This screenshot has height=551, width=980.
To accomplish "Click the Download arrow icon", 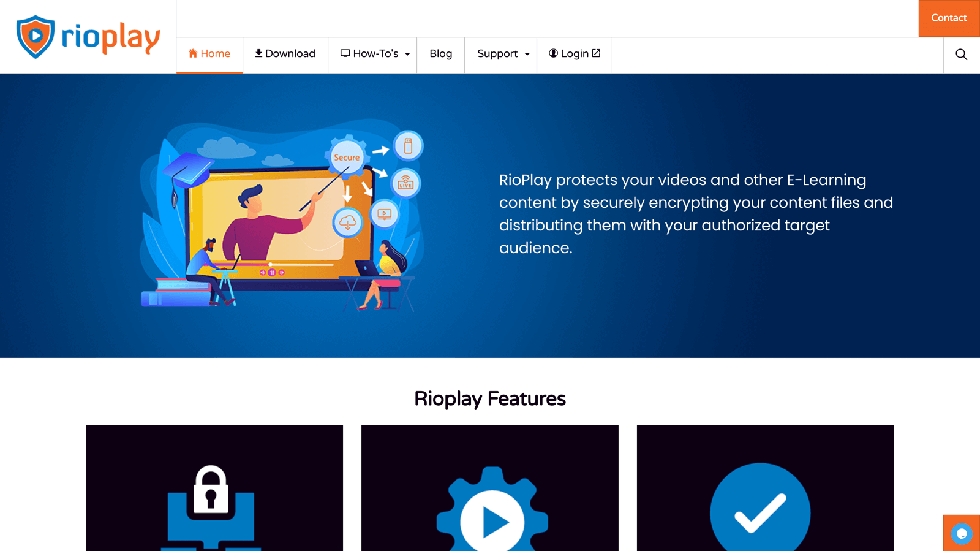I will pos(258,53).
